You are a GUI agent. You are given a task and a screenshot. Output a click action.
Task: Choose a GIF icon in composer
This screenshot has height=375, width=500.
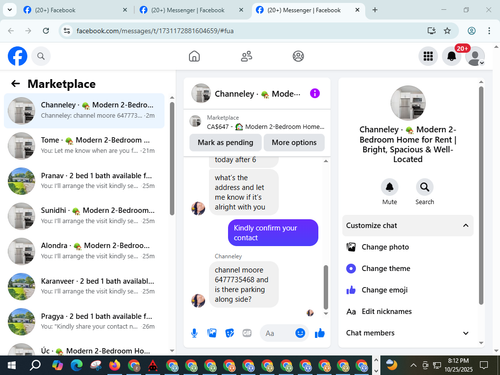tap(247, 333)
